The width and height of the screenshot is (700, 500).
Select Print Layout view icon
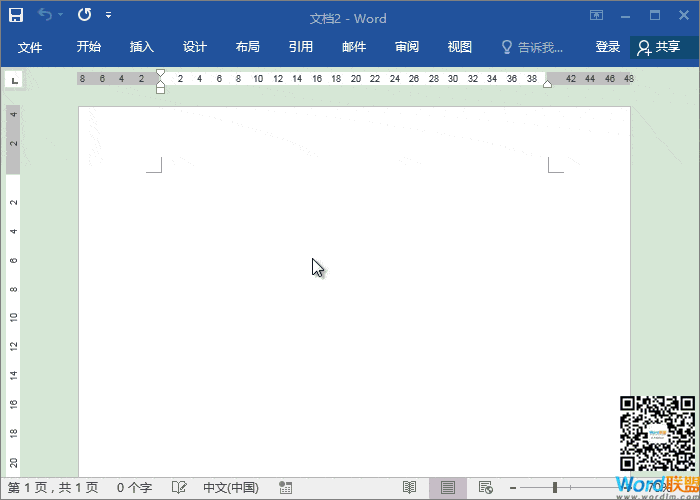448,488
